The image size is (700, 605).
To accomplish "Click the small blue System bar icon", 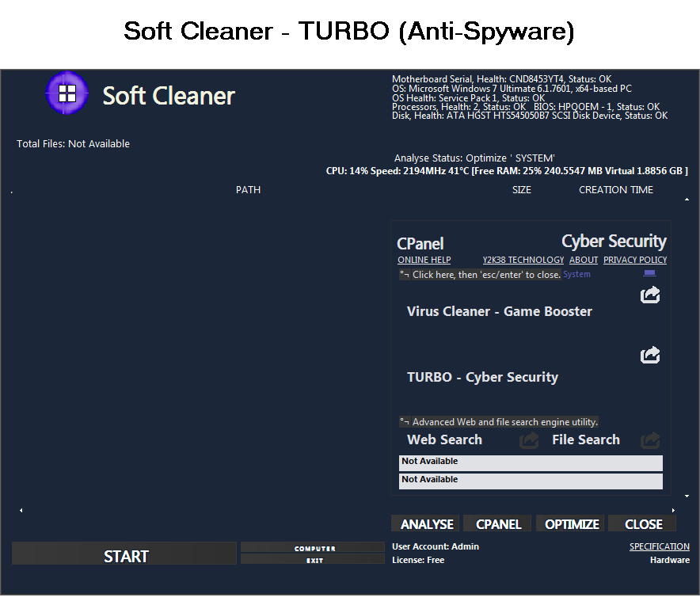I will [649, 273].
